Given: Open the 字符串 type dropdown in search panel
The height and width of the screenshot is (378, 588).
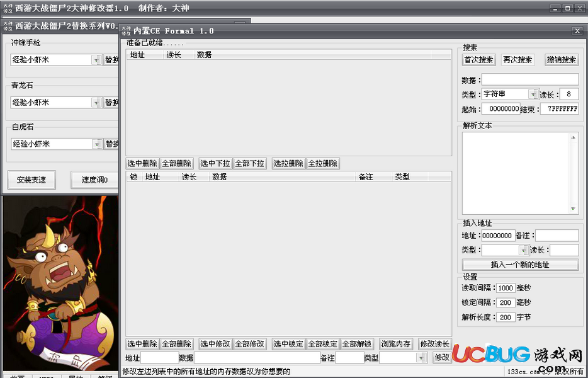Looking at the screenshot, I should 533,94.
